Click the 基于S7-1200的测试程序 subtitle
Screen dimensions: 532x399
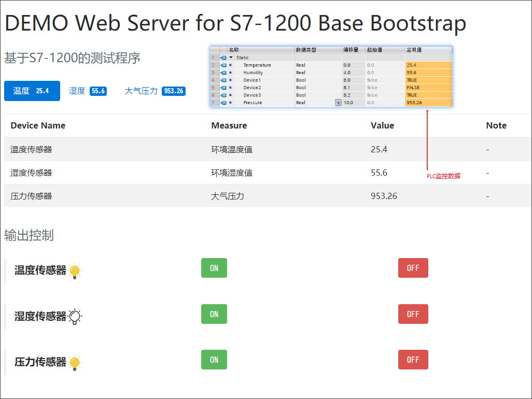tap(72, 58)
